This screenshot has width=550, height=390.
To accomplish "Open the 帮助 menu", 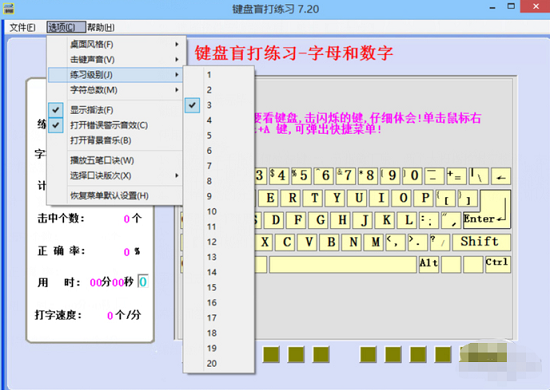I will pos(101,27).
